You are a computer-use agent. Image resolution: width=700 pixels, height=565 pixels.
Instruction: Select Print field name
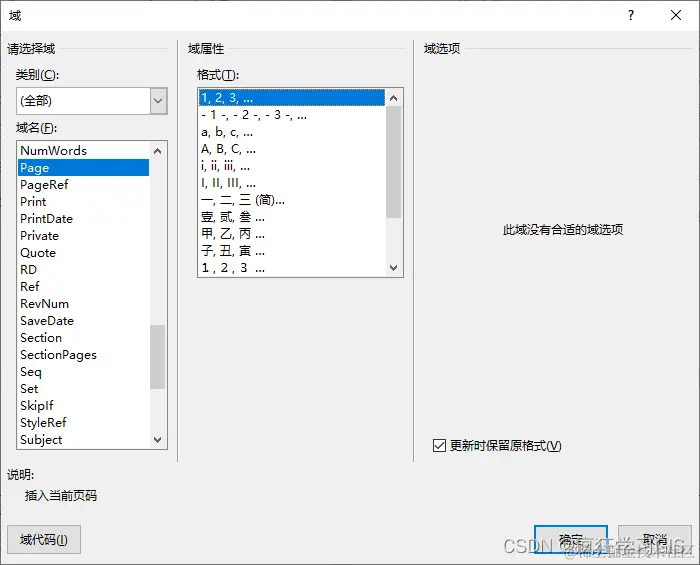[x=83, y=202]
